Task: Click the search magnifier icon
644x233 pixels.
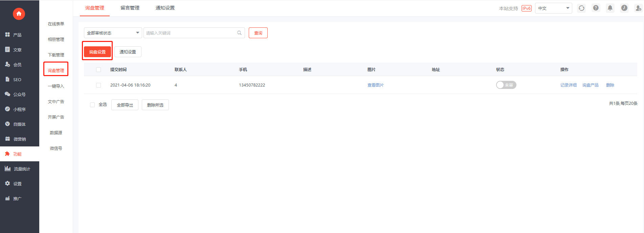Action: click(x=239, y=33)
